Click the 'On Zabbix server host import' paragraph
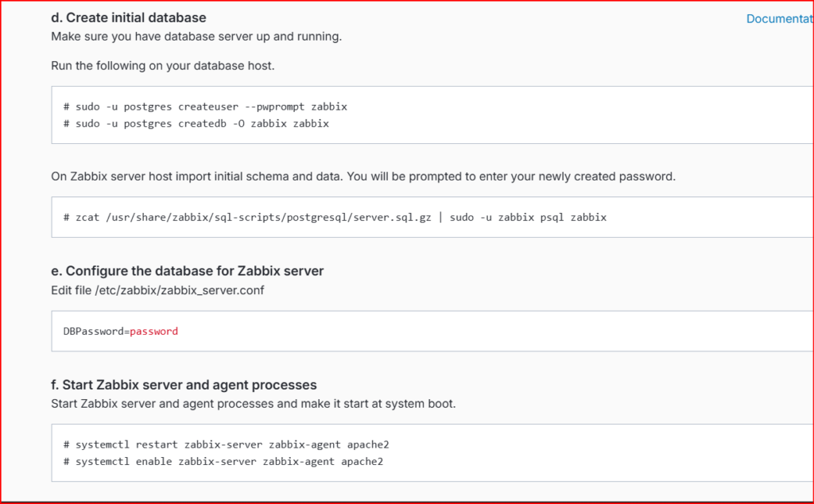Screen dimensions: 814x504 [363, 176]
